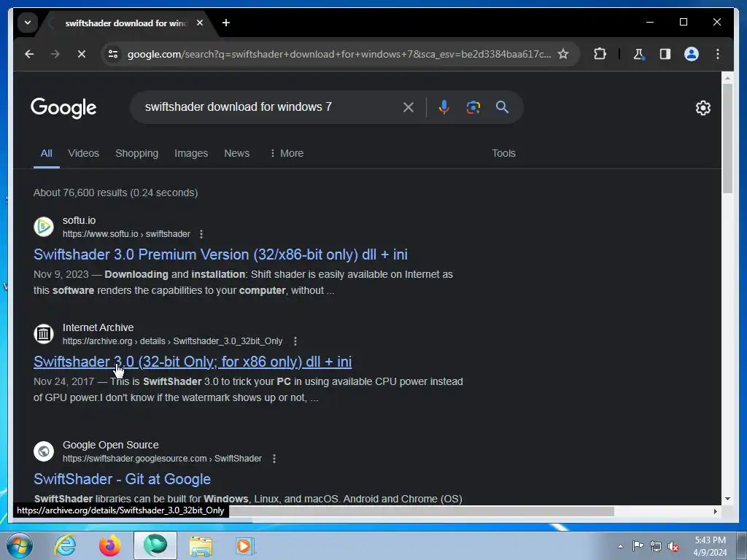747x560 pixels.
Task: Show hidden system tray icons
Action: [620, 546]
